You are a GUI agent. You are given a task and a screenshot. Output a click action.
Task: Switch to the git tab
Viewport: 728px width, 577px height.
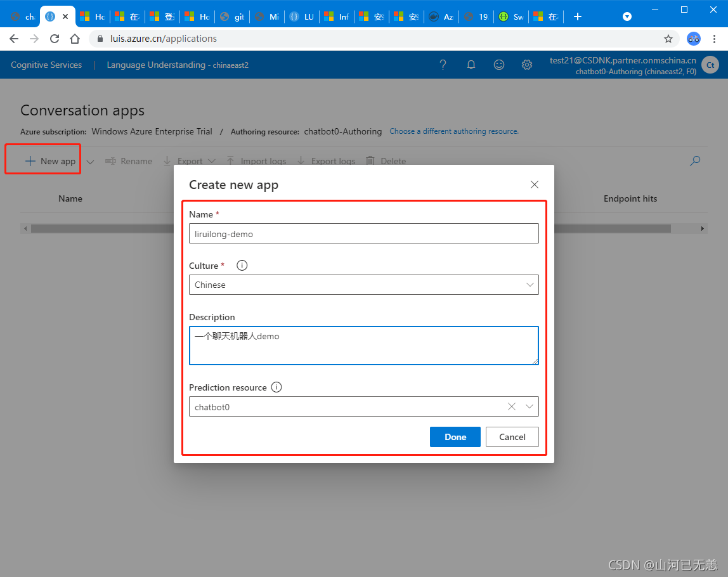click(x=232, y=16)
